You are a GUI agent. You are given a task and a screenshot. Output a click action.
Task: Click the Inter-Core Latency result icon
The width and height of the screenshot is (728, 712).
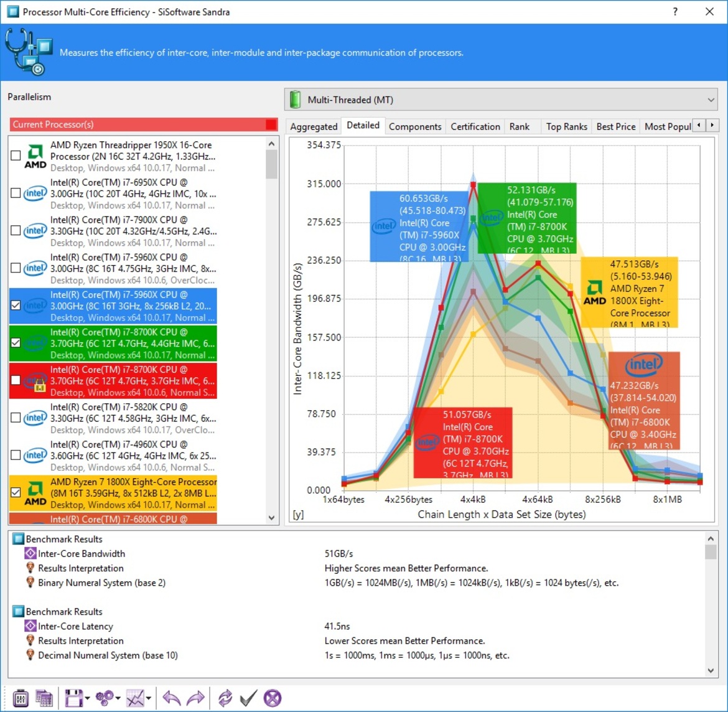pyautogui.click(x=30, y=625)
